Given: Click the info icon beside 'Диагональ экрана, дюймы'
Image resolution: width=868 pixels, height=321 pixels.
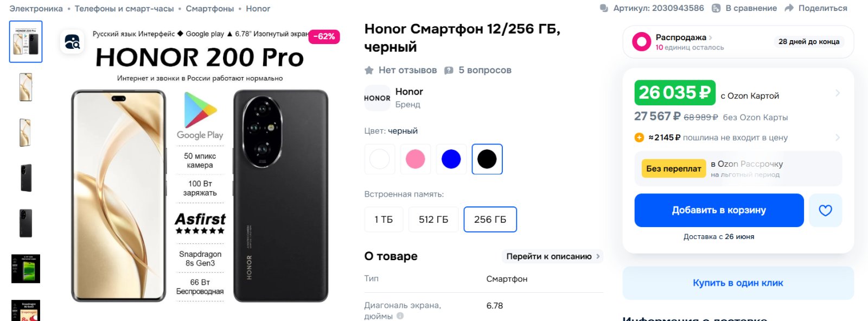Looking at the screenshot, I should tap(400, 316).
